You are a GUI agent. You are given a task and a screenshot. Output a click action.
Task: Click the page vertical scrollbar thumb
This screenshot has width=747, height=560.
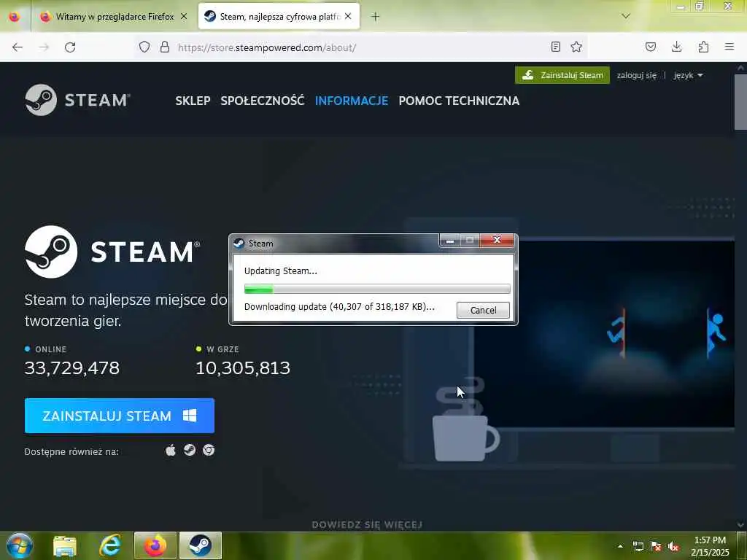click(740, 101)
